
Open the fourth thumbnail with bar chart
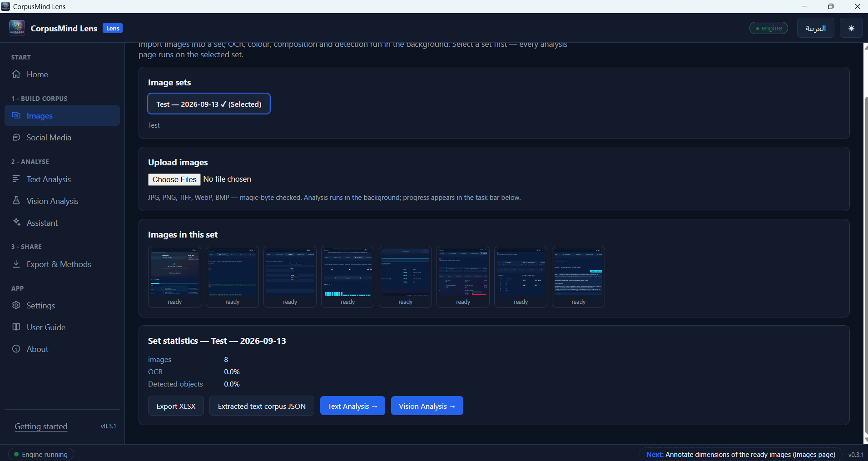pos(347,277)
